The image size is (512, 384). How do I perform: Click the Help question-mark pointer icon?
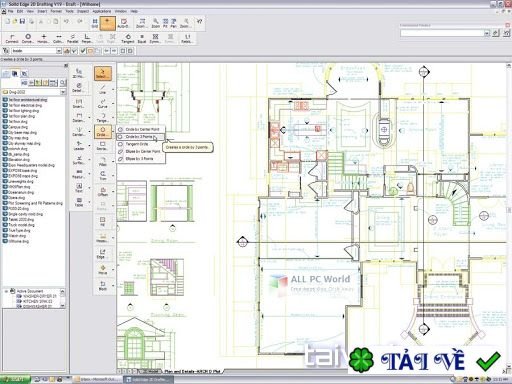[199, 22]
